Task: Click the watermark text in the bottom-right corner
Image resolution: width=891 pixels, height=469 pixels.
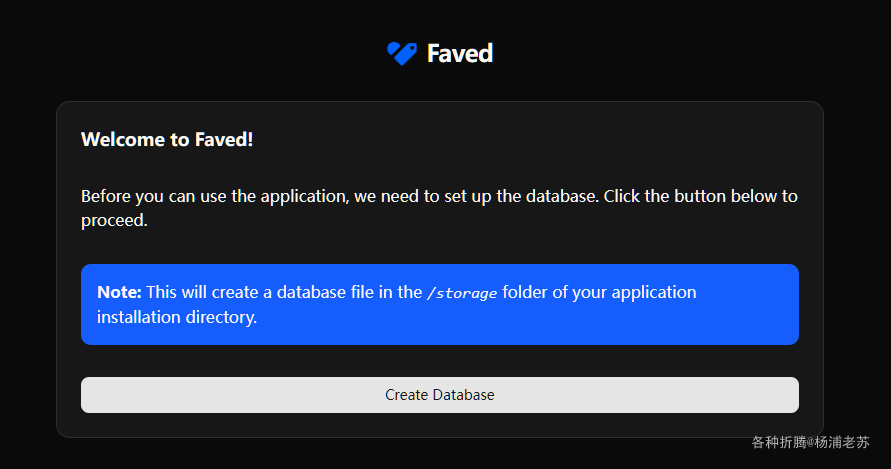Action: (810, 442)
